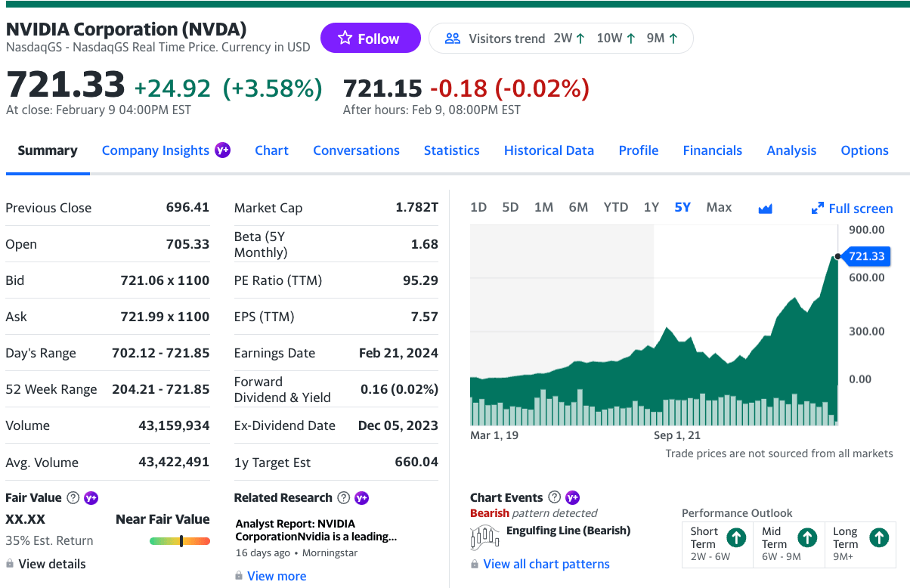The width and height of the screenshot is (910, 588).
Task: Open the Historical Data tab
Action: tap(549, 150)
